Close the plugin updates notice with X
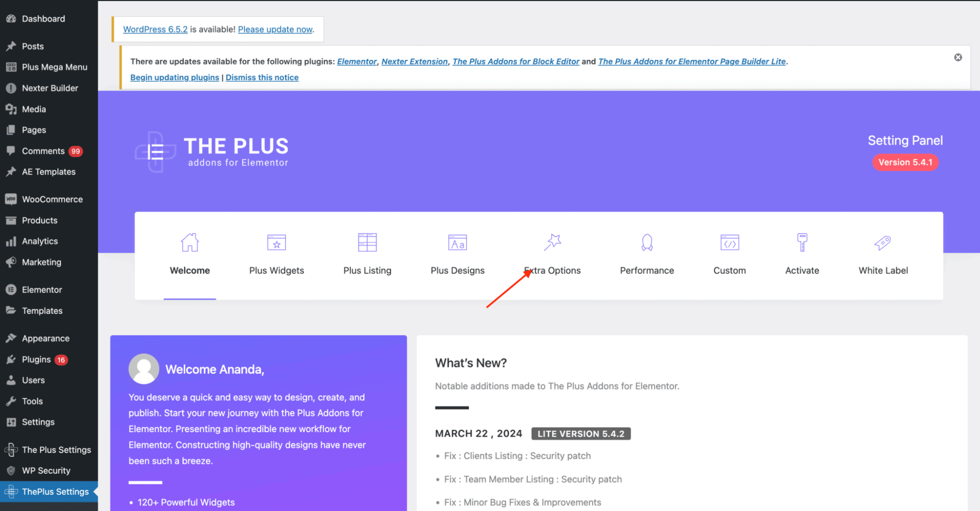 pyautogui.click(x=958, y=57)
